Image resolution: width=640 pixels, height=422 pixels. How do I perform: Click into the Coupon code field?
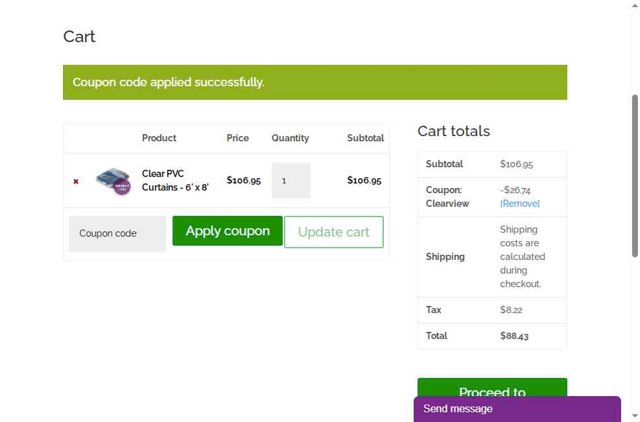click(117, 233)
